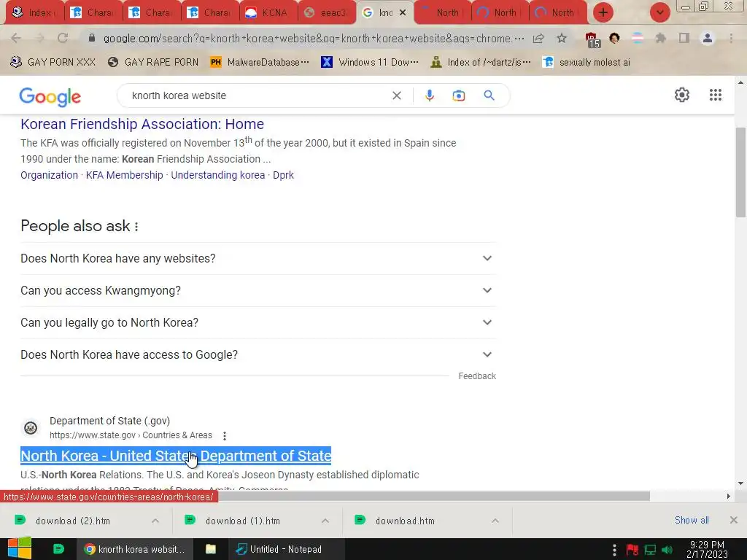Open the Windows 11 Dow bookmark
Viewport: 747px width, 560px height.
point(370,63)
